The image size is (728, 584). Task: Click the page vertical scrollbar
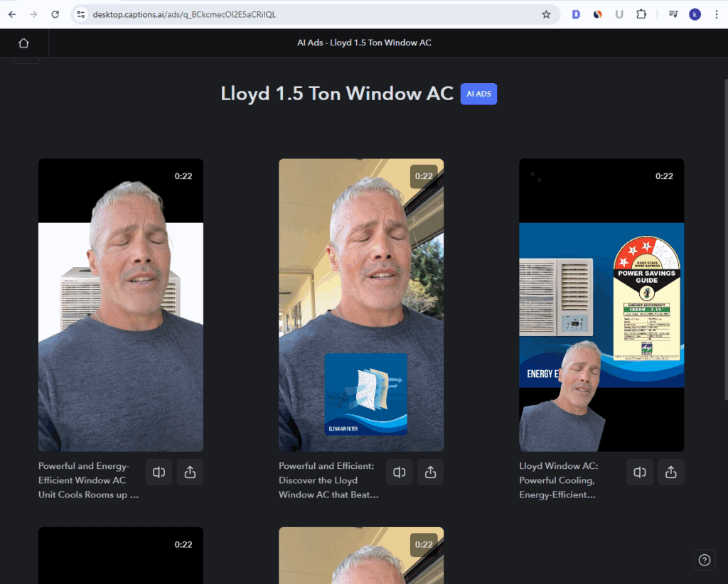tap(726, 239)
